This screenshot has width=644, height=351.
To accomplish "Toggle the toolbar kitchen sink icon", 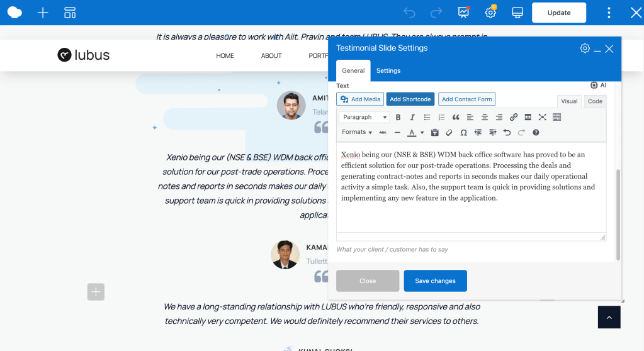I will 556,118.
